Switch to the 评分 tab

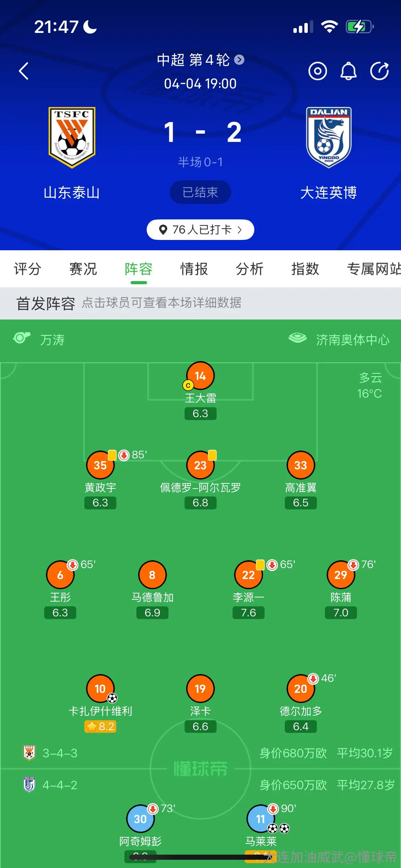[x=27, y=269]
